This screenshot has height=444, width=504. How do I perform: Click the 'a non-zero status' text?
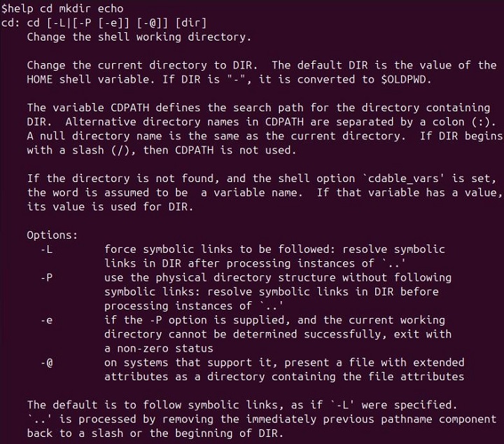click(x=158, y=349)
